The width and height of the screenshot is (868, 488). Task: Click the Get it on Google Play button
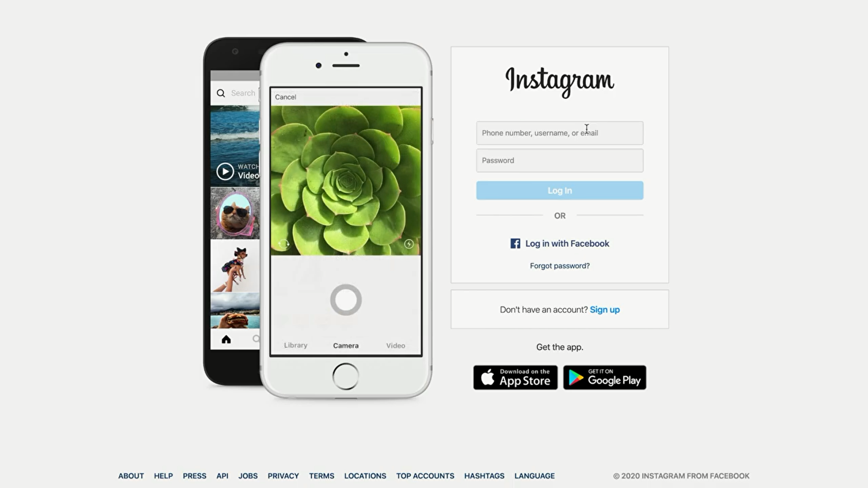click(604, 377)
